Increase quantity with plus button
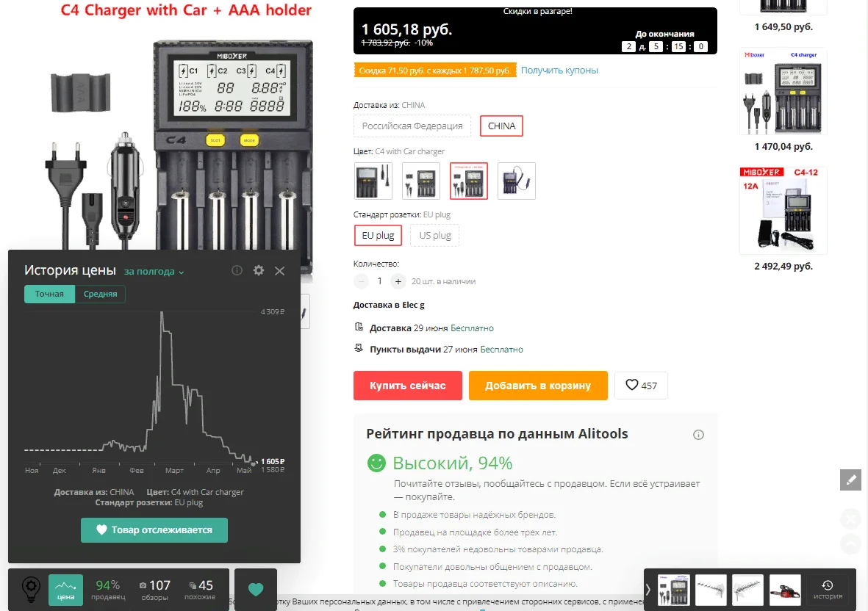 (x=398, y=281)
